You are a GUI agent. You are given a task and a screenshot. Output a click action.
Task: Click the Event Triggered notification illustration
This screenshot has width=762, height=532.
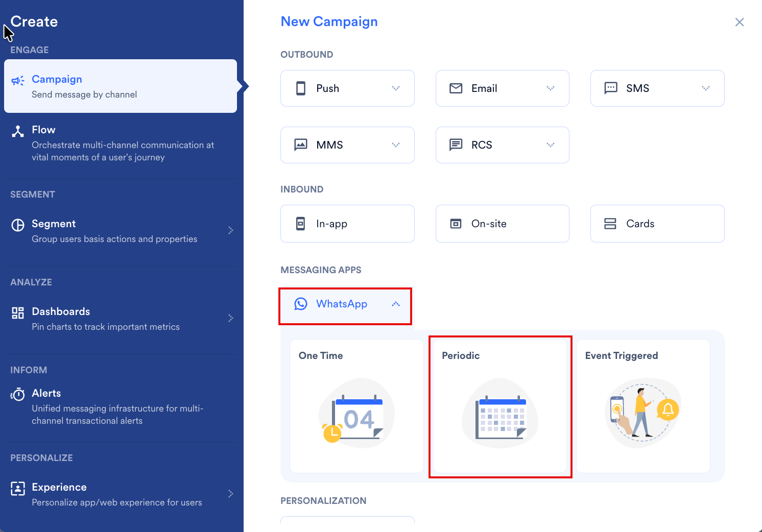(643, 413)
